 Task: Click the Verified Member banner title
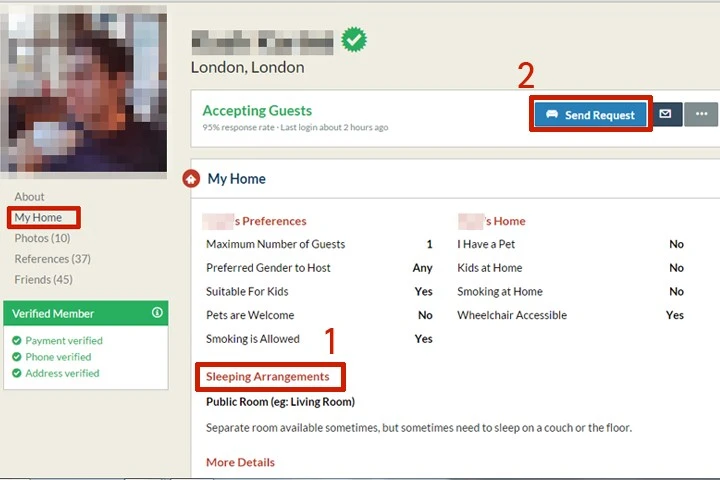point(53,314)
